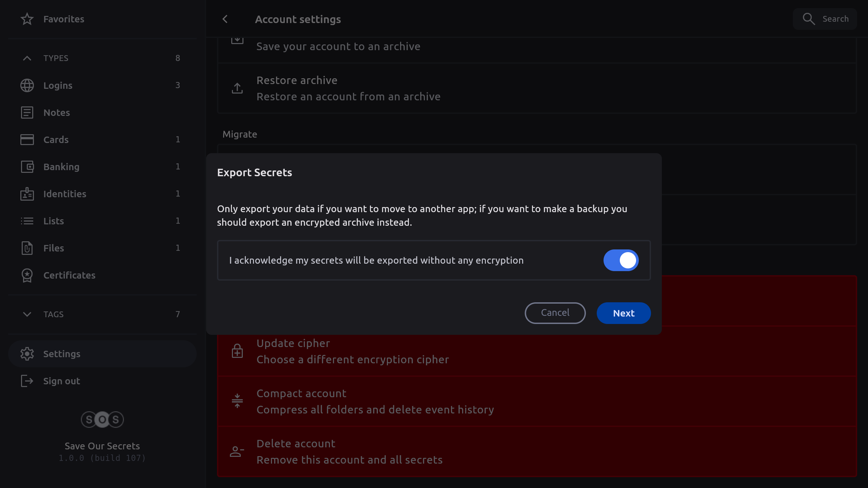
Task: Go back using the header chevron
Action: click(225, 19)
